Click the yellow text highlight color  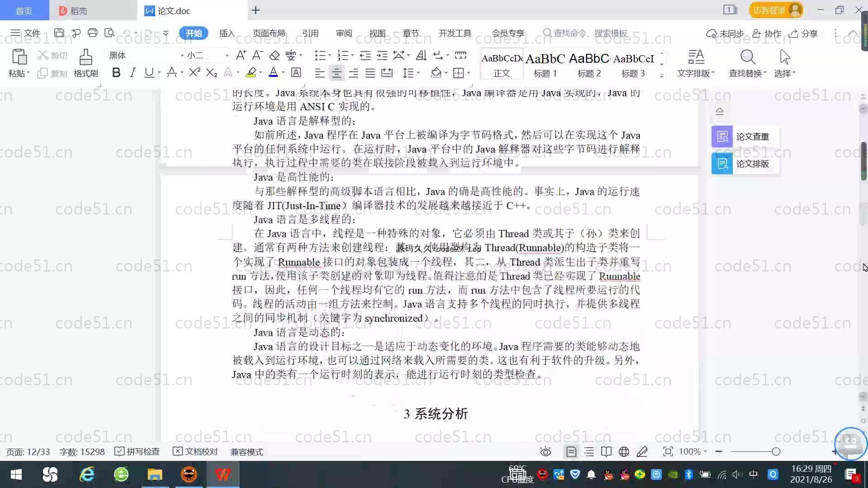pyautogui.click(x=251, y=72)
